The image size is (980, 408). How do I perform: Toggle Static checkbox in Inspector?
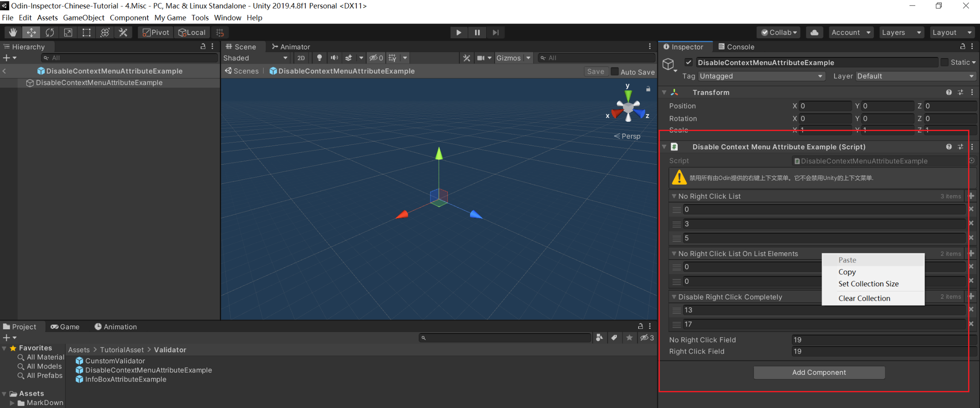pos(944,63)
